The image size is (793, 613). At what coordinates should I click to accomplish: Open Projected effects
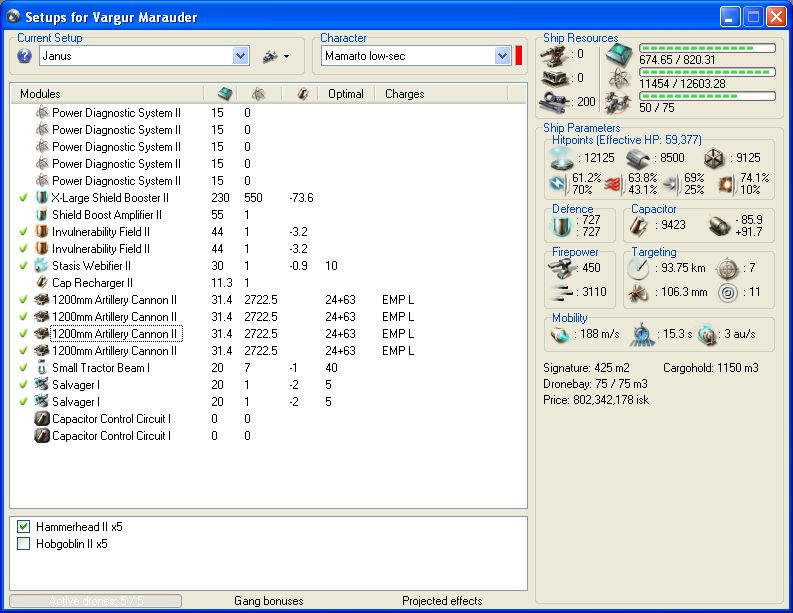[x=442, y=601]
